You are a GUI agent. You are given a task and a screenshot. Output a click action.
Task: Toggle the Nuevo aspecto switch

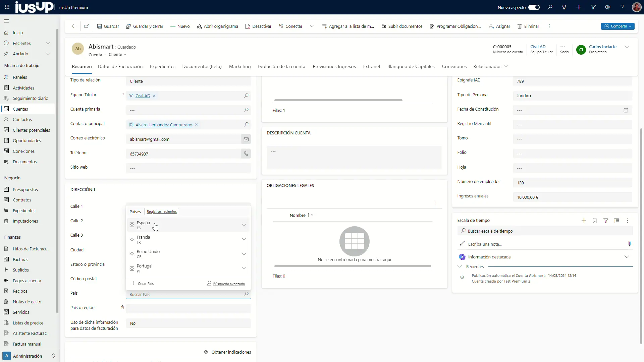pyautogui.click(x=534, y=7)
